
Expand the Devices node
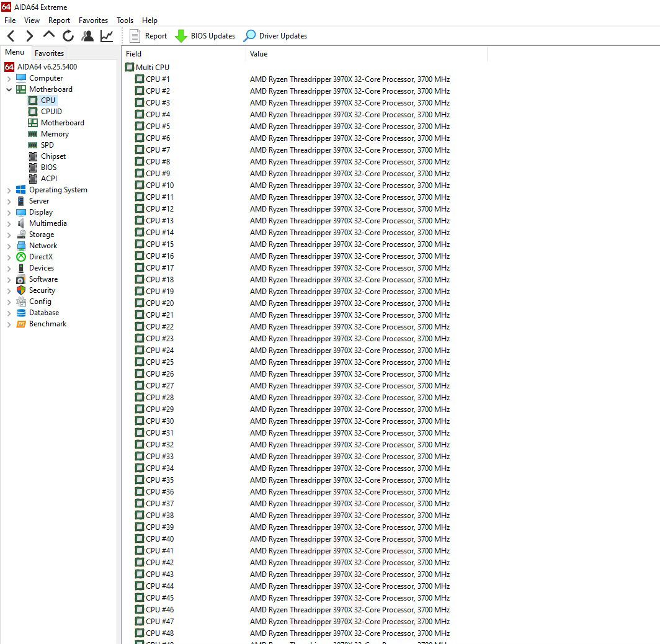pyautogui.click(x=9, y=269)
